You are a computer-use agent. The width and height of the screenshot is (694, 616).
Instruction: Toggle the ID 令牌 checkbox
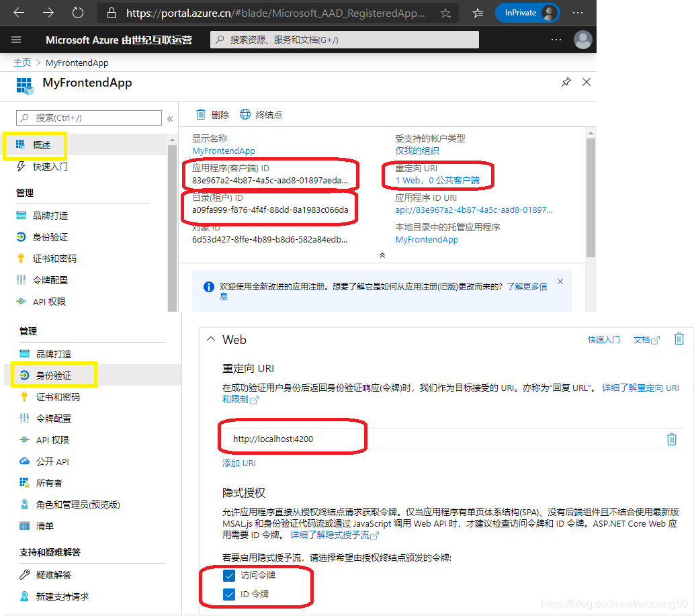(x=229, y=595)
